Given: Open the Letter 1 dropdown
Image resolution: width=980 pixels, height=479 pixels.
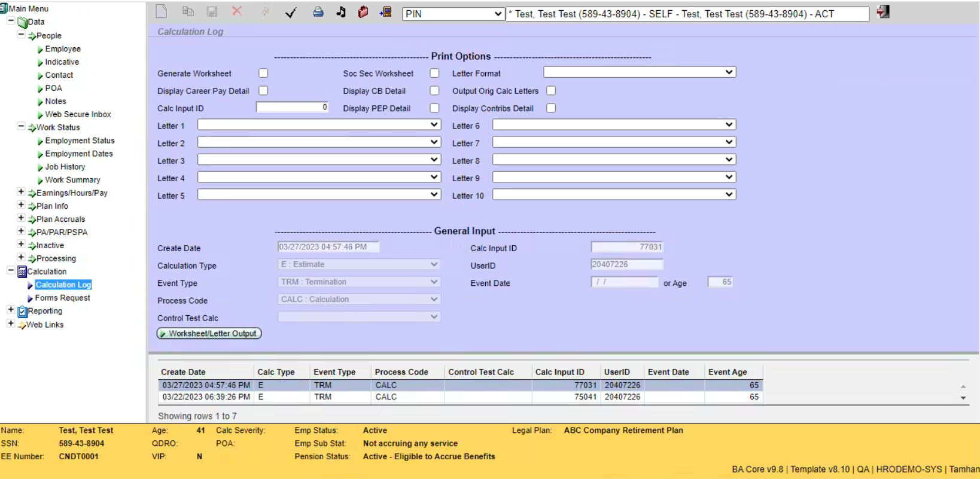Looking at the screenshot, I should click(x=319, y=125).
